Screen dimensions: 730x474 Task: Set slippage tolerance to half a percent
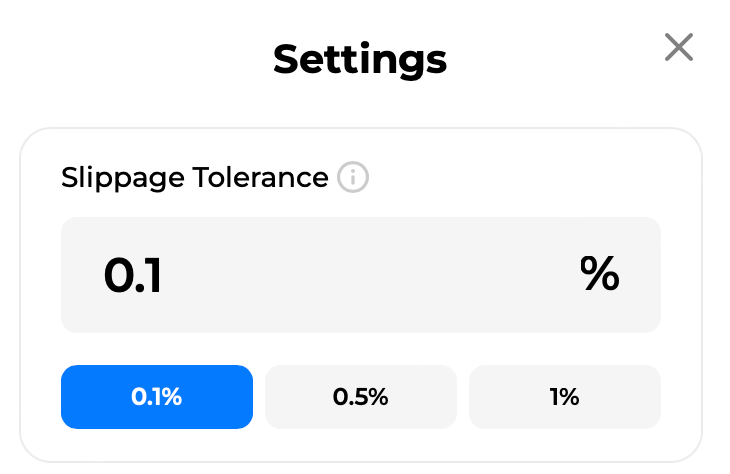click(361, 397)
